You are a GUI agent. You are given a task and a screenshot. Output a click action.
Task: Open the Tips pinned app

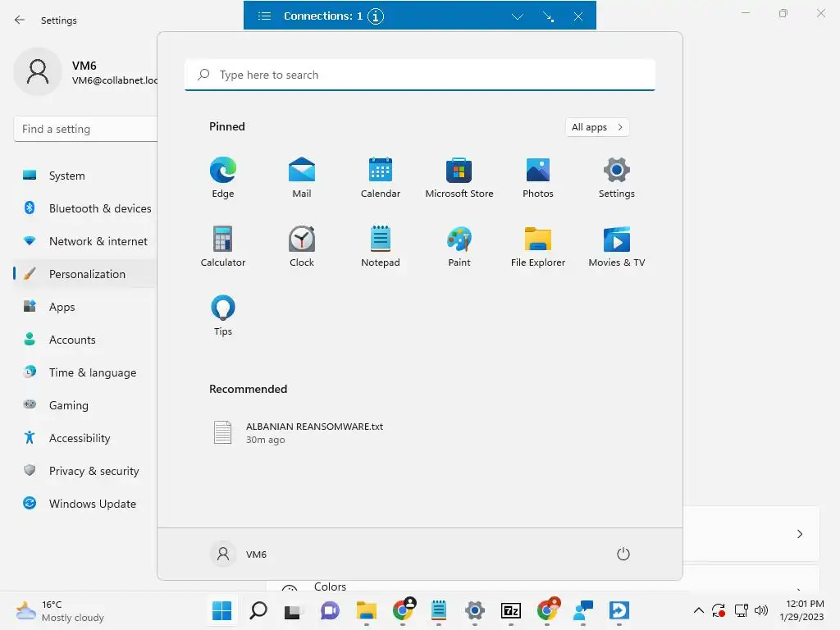click(223, 316)
